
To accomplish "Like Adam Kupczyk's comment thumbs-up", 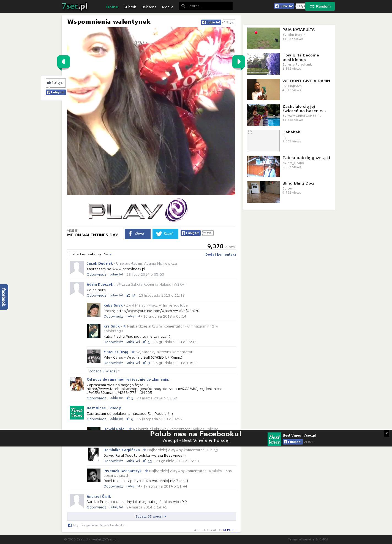I will point(129,295).
